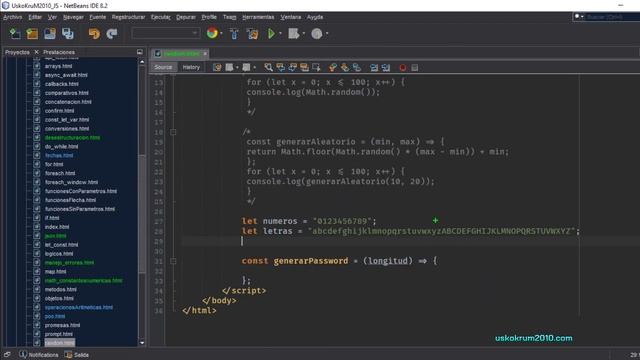Open the Herramientas menu
Viewport: 640px width, 360px height.
258,17
